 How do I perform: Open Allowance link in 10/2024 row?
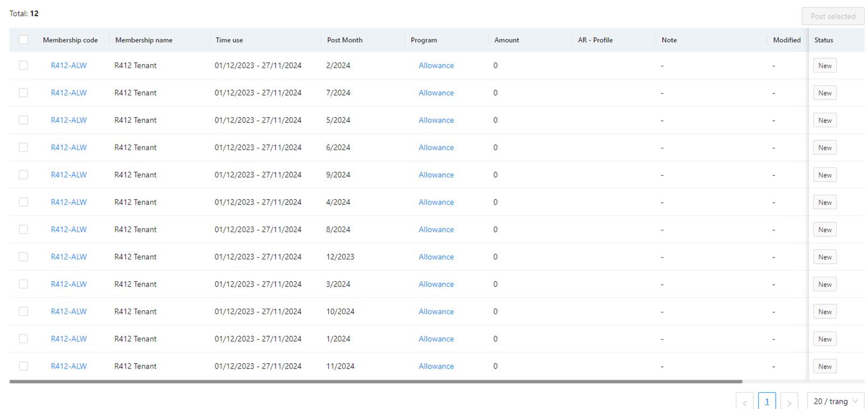(x=436, y=311)
